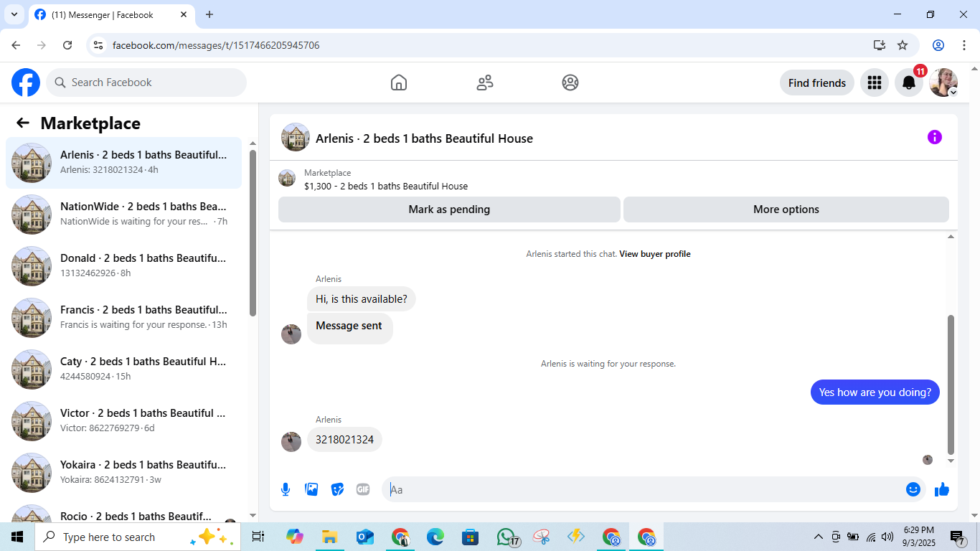Open the Donald conversation

pyautogui.click(x=123, y=266)
